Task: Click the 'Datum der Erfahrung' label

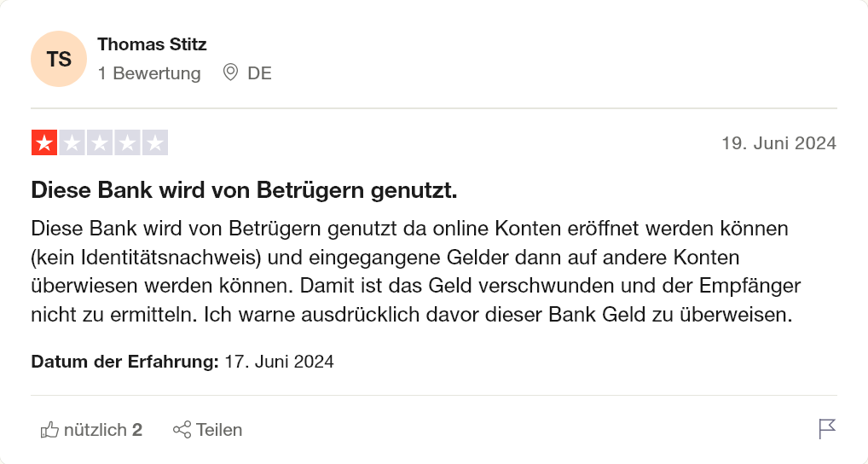Action: pos(125,362)
